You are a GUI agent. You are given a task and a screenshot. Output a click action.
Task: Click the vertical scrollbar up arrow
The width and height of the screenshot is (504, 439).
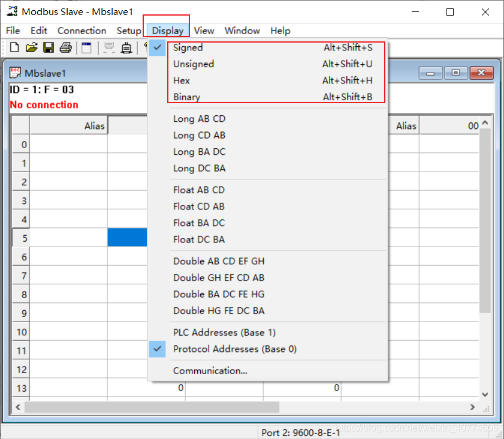tap(485, 122)
